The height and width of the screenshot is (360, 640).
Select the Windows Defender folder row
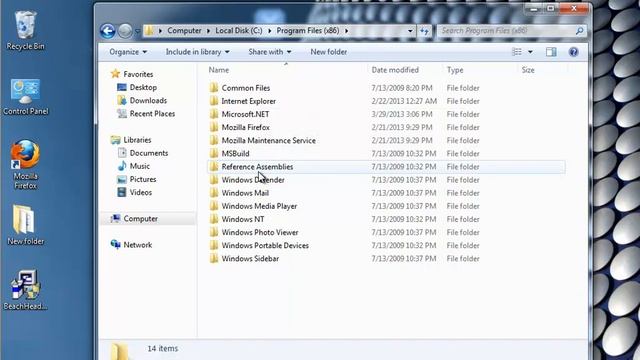[x=387, y=180]
